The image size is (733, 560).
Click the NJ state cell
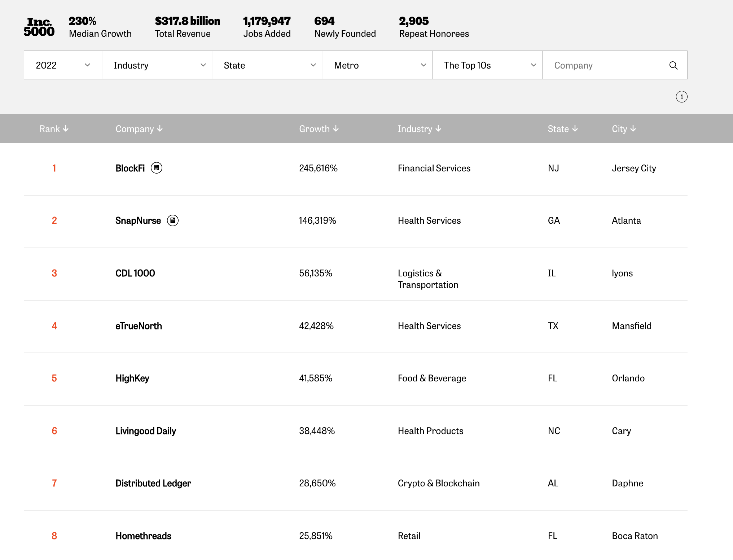pyautogui.click(x=554, y=168)
